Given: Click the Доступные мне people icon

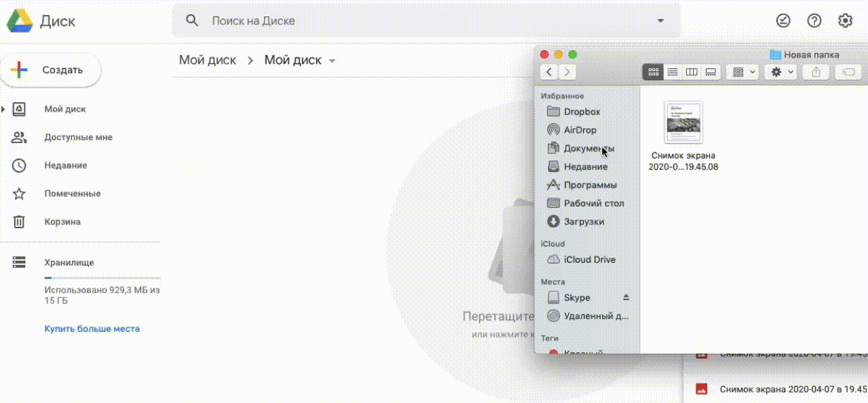Looking at the screenshot, I should (x=19, y=137).
